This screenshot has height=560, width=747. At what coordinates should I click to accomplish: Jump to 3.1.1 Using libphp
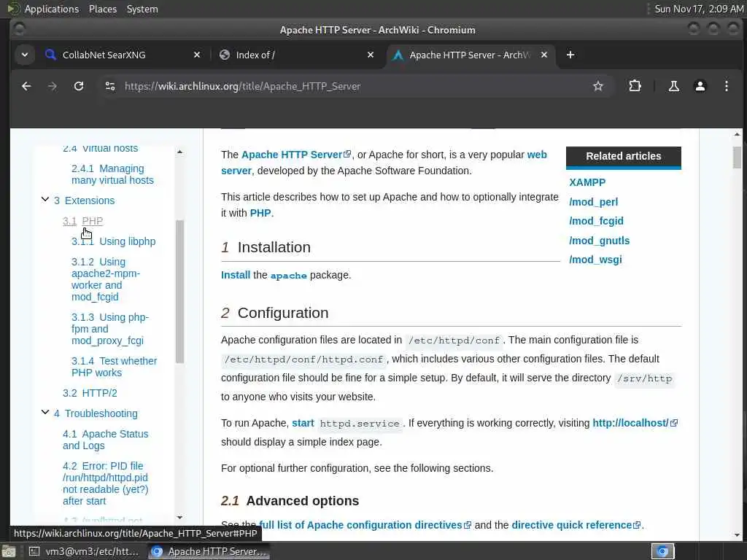coord(113,241)
